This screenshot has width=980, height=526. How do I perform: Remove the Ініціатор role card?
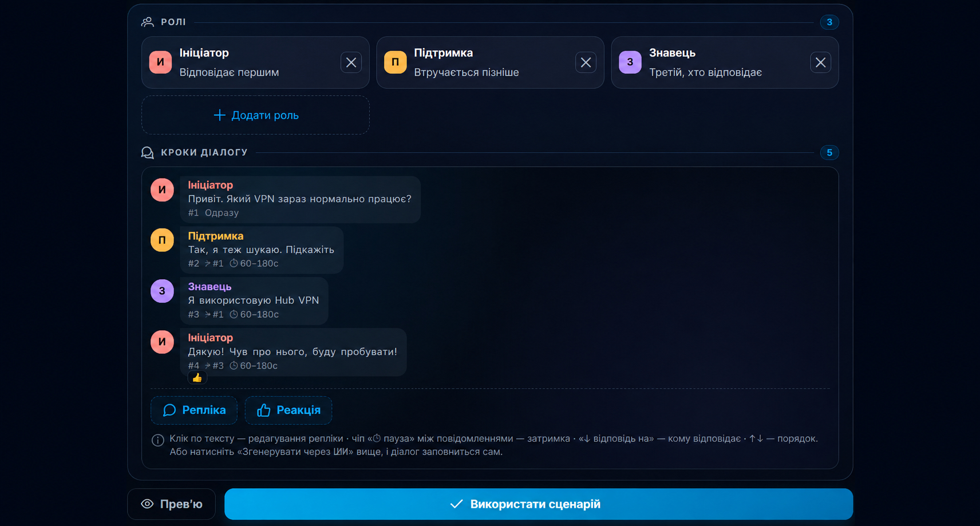tap(351, 62)
